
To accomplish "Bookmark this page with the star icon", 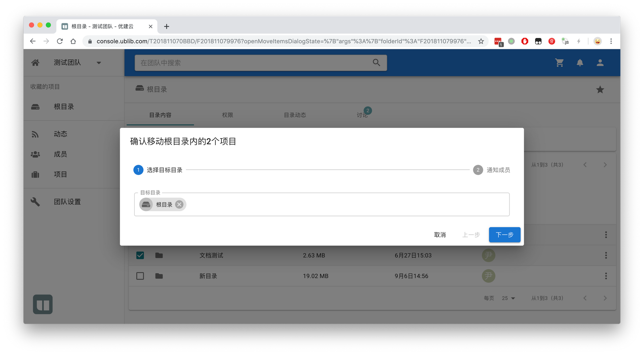I will click(x=481, y=41).
